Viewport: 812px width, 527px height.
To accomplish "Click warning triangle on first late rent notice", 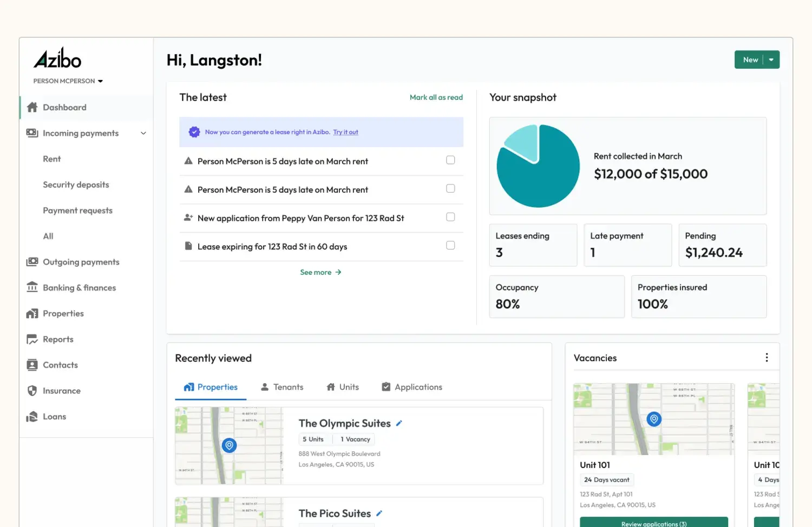I will pos(188,161).
